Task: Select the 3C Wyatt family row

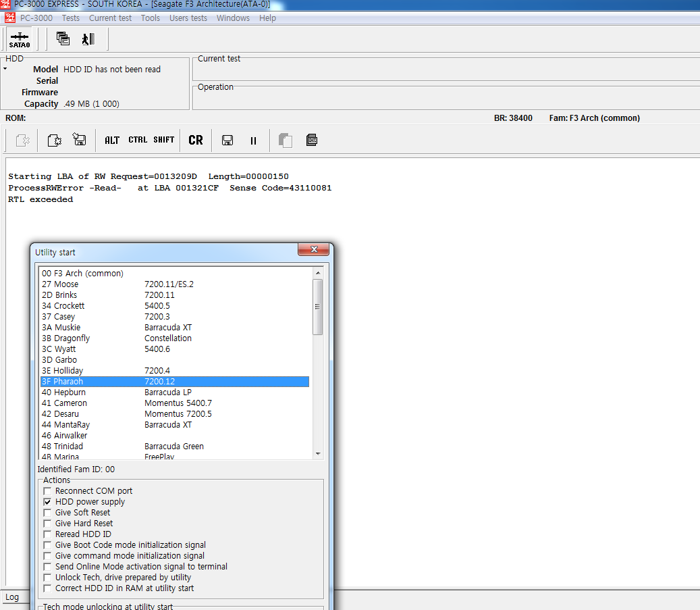Action: 175,349
